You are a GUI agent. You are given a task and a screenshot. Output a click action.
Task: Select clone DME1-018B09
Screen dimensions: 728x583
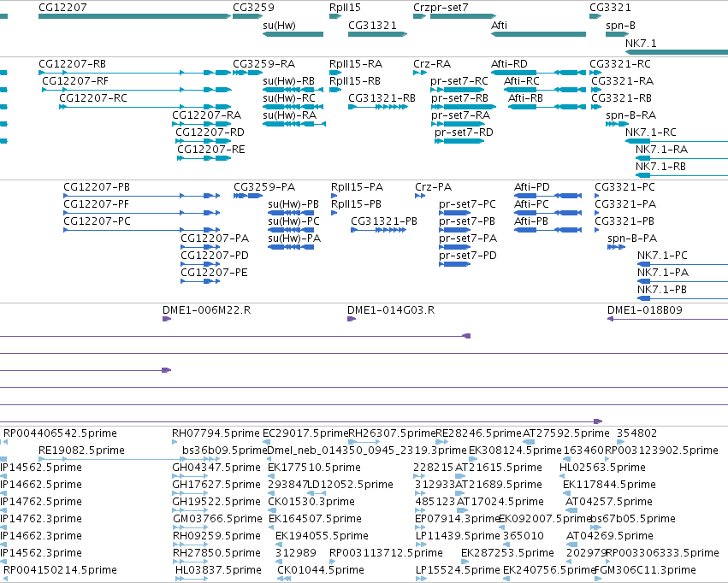(x=644, y=310)
